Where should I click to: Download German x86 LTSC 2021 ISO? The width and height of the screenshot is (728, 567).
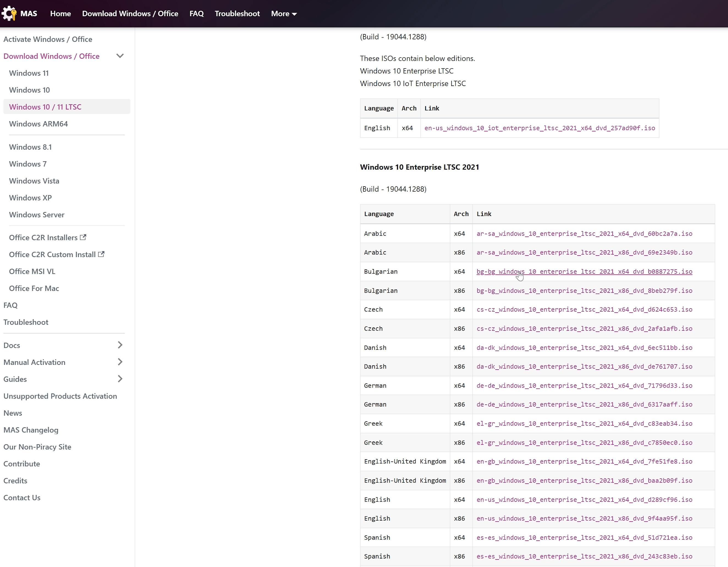(584, 404)
